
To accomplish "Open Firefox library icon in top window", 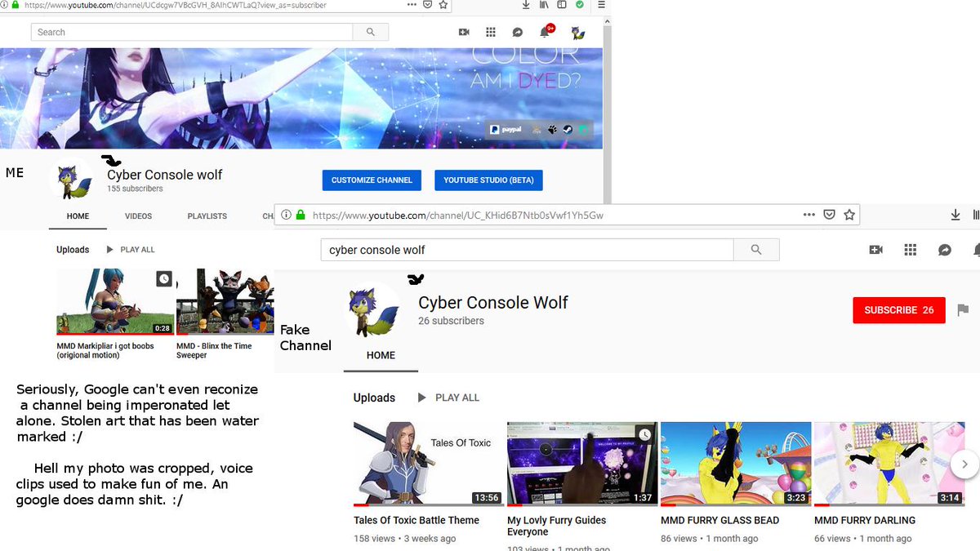I will (x=543, y=4).
